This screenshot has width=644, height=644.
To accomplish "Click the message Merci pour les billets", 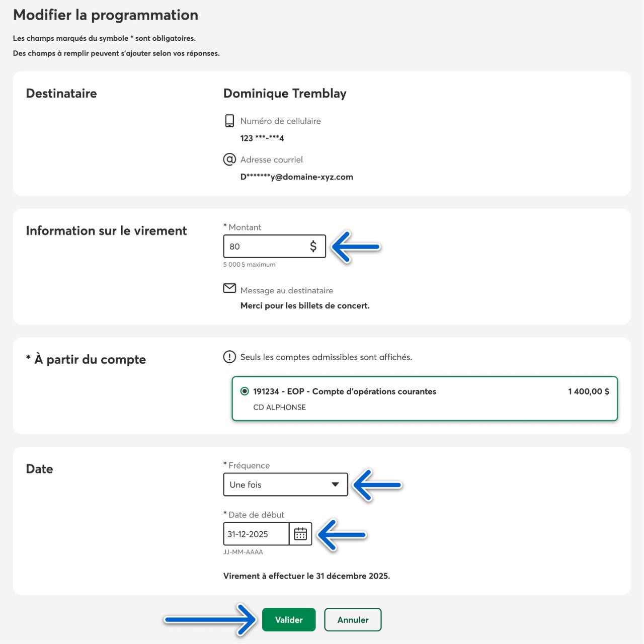I will pyautogui.click(x=305, y=306).
